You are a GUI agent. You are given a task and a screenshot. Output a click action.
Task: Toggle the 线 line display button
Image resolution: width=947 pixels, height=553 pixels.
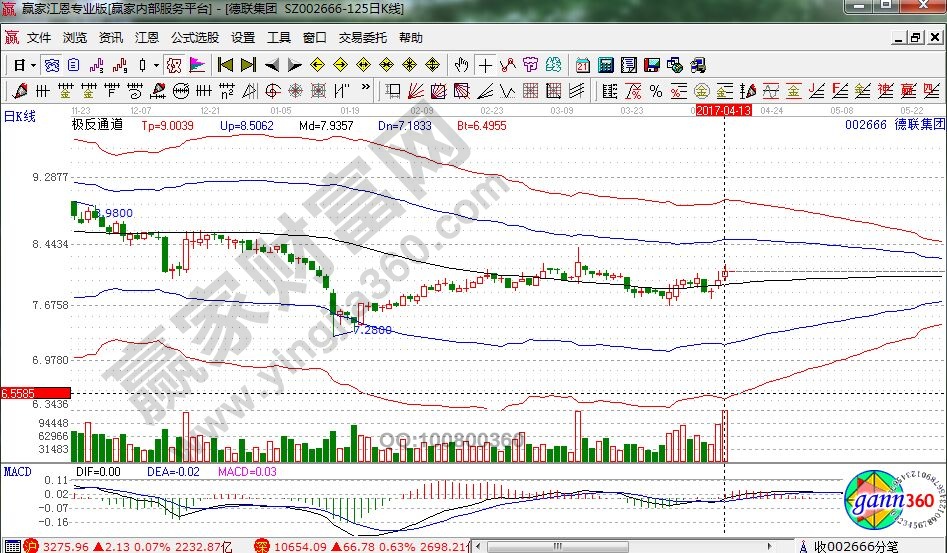pyautogui.click(x=553, y=65)
